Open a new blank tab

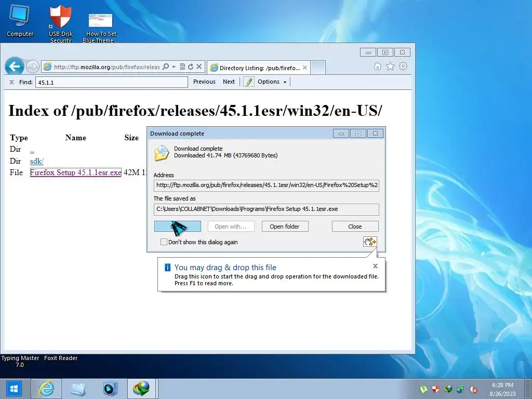[x=318, y=68]
